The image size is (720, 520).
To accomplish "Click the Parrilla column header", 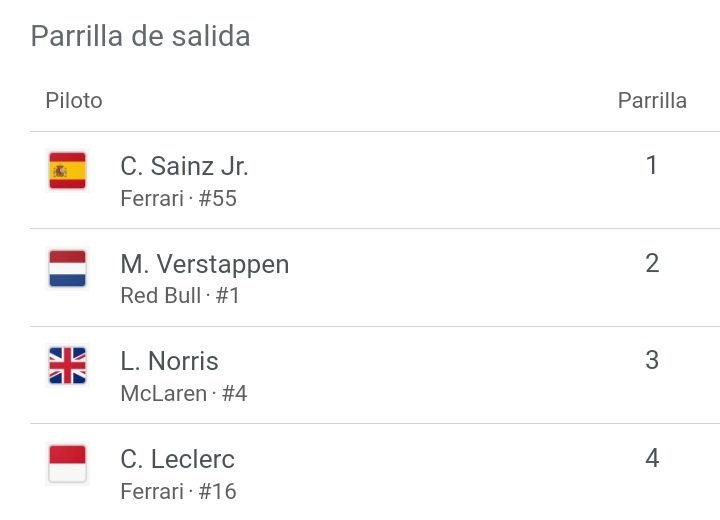I will tap(652, 101).
